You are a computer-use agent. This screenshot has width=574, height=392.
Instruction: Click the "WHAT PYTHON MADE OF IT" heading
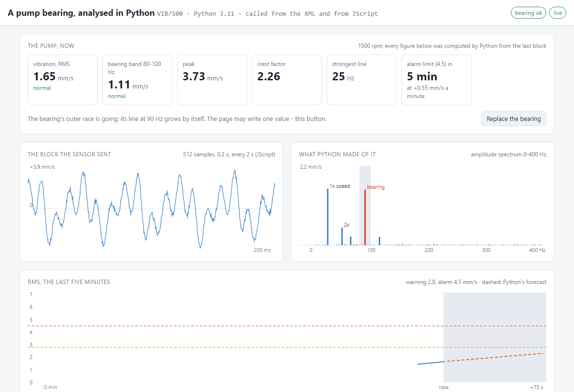coord(337,154)
